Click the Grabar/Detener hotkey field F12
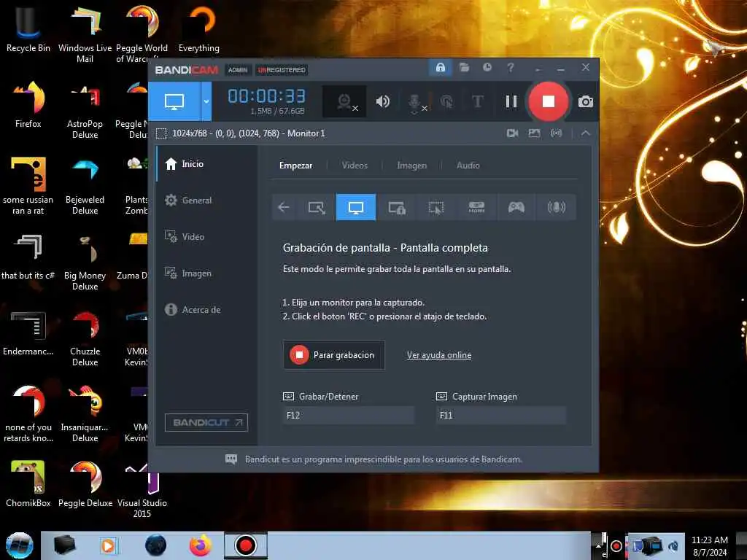Image resolution: width=747 pixels, height=560 pixels. (x=349, y=415)
